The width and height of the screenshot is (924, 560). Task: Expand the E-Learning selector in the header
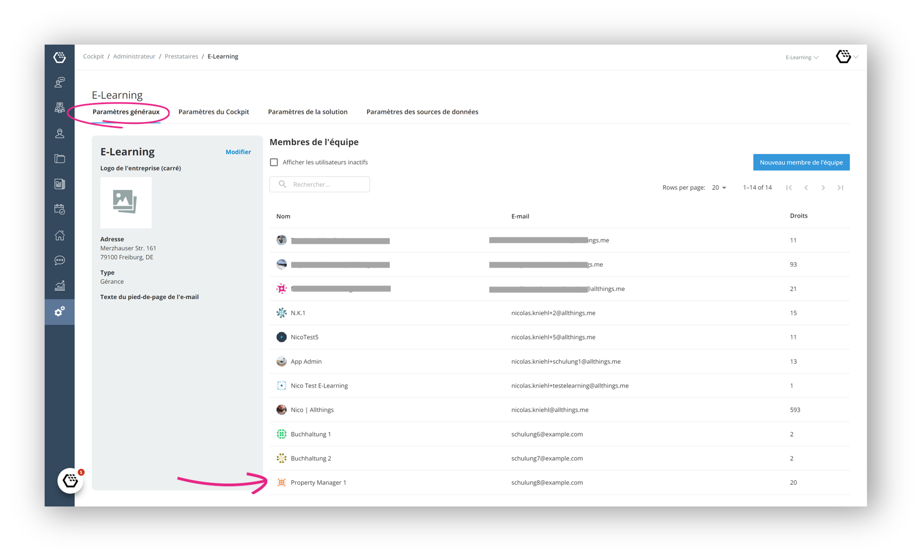coord(802,57)
